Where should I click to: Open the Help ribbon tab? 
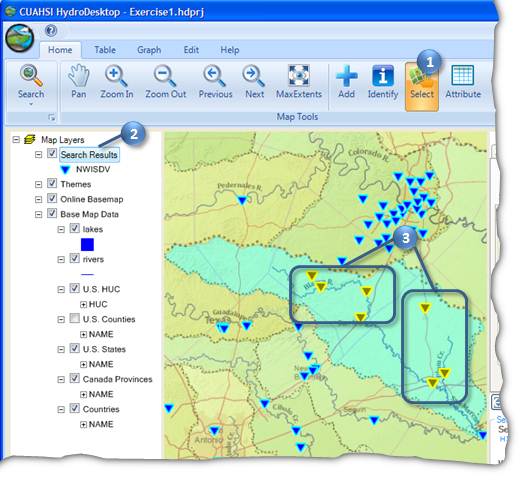click(230, 50)
